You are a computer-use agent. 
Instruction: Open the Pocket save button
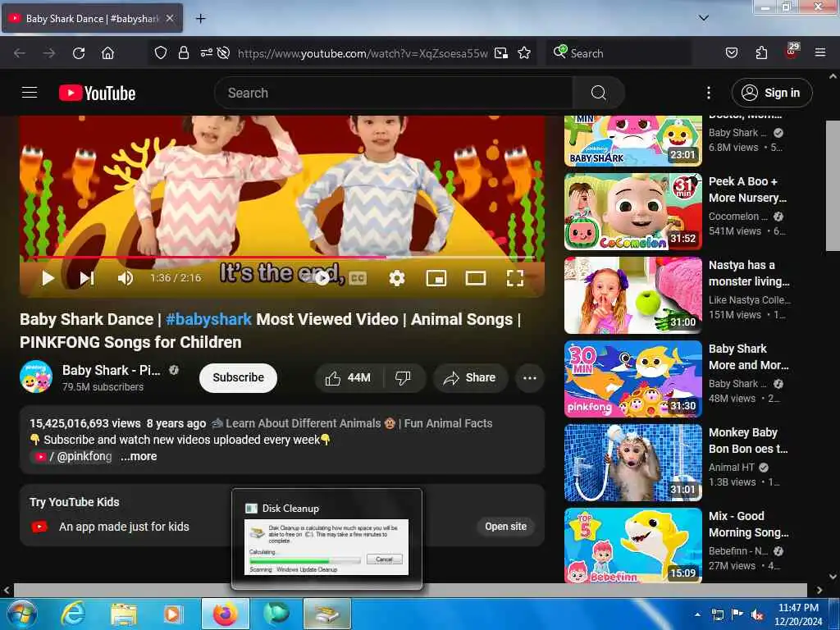tap(732, 52)
